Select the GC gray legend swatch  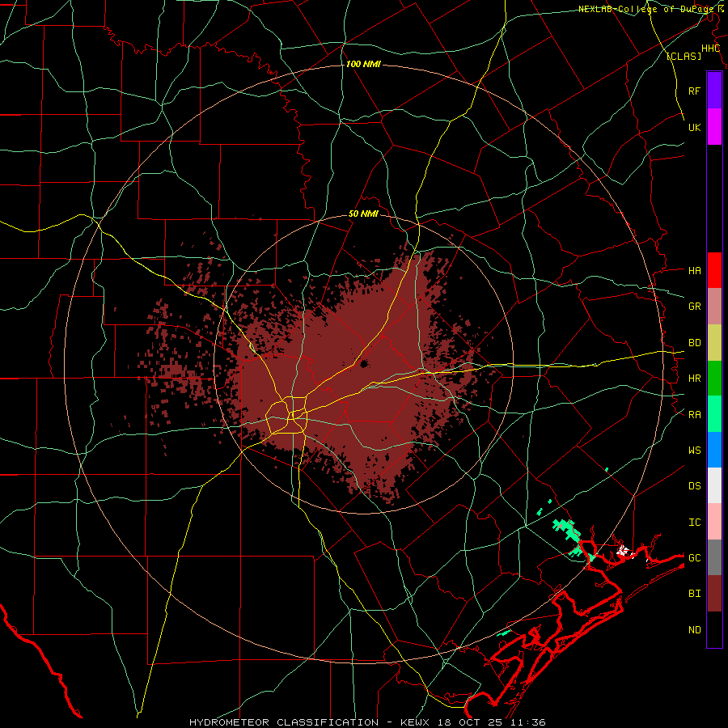pos(714,557)
